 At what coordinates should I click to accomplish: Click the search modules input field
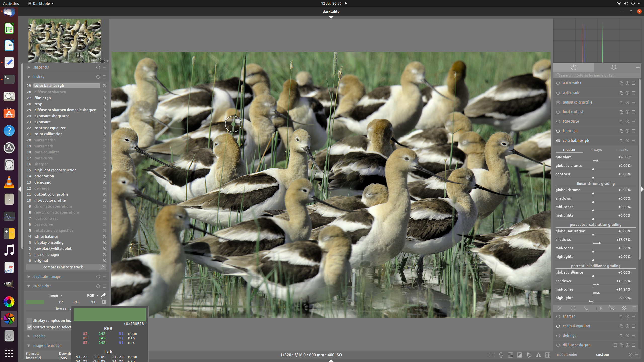pos(596,75)
